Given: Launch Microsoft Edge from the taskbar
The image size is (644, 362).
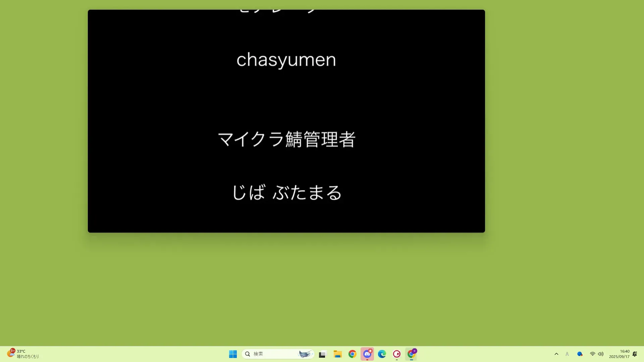Looking at the screenshot, I should tap(382, 354).
